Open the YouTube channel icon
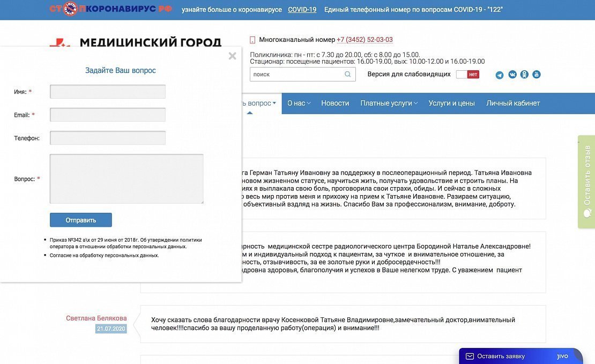Screen dimensions: 595x364 (536, 75)
